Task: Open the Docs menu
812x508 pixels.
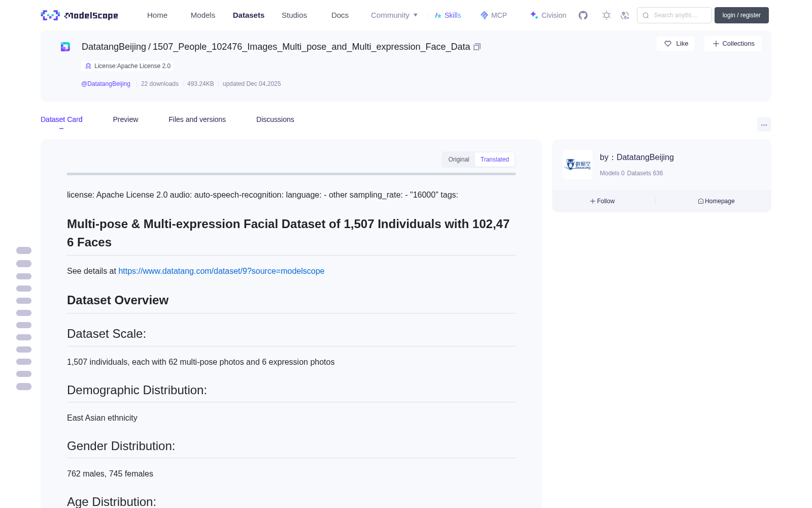Action: pos(340,15)
